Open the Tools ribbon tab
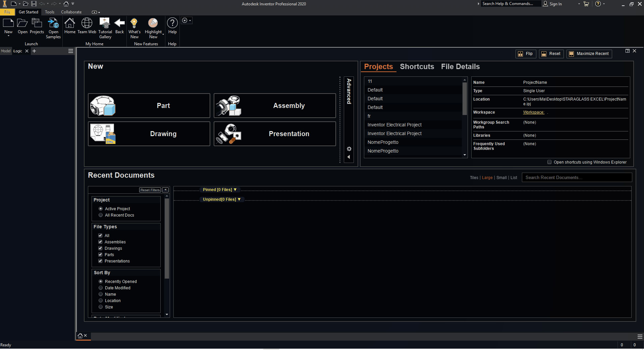The image size is (644, 350). [x=49, y=12]
